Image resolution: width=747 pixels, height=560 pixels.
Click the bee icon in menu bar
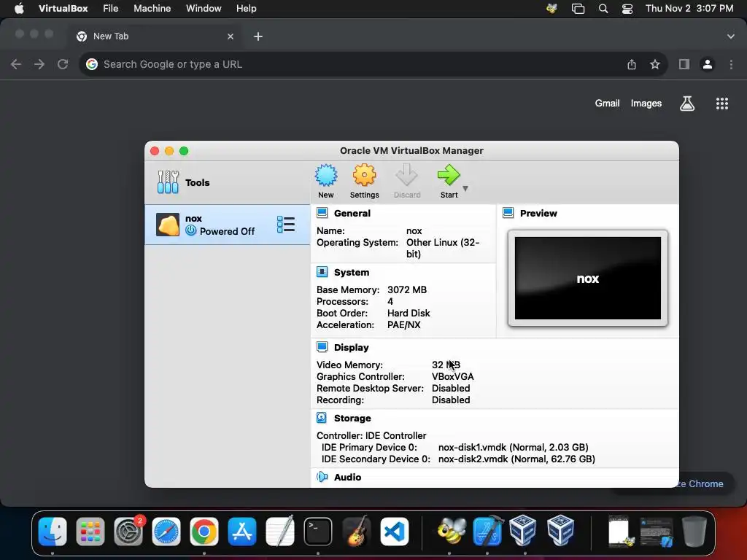[x=551, y=9]
